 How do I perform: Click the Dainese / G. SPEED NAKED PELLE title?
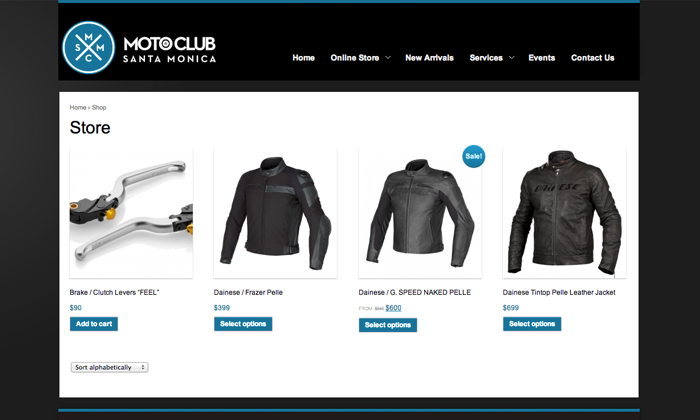point(414,292)
